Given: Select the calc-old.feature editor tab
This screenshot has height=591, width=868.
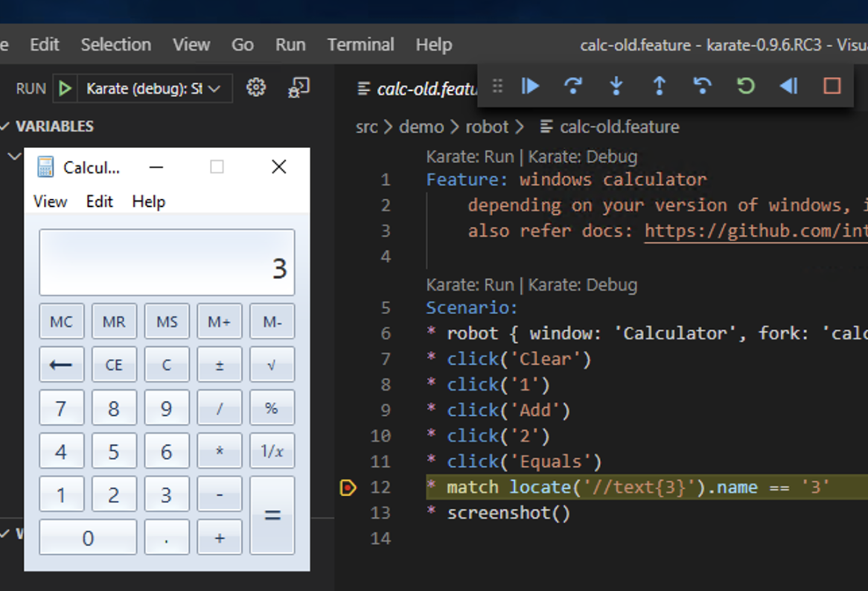Looking at the screenshot, I should [x=418, y=89].
